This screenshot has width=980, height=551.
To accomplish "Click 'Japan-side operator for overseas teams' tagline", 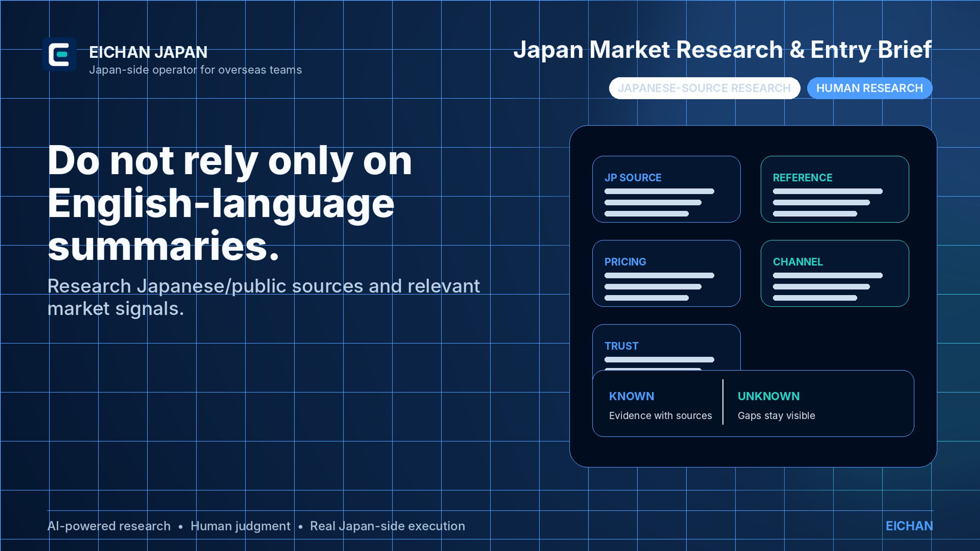I will (x=195, y=70).
